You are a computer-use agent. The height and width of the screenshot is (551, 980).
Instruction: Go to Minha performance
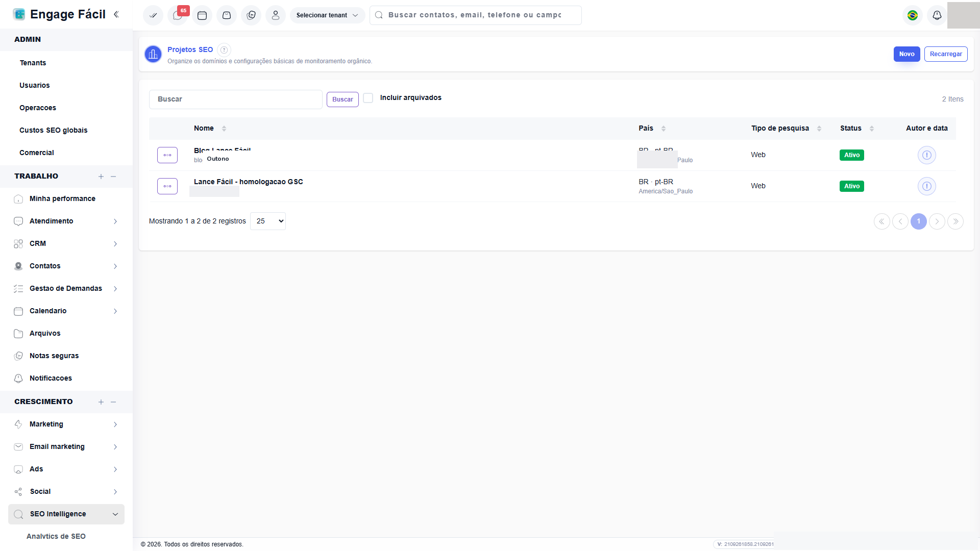coord(62,198)
